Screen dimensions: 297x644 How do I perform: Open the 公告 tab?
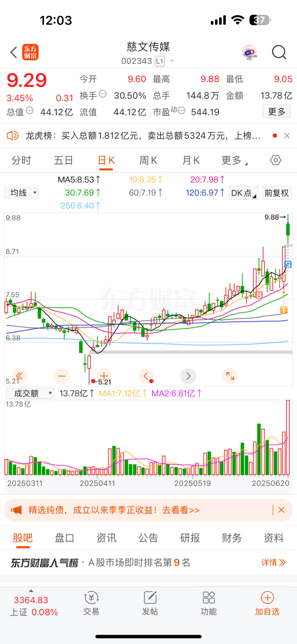(x=148, y=538)
